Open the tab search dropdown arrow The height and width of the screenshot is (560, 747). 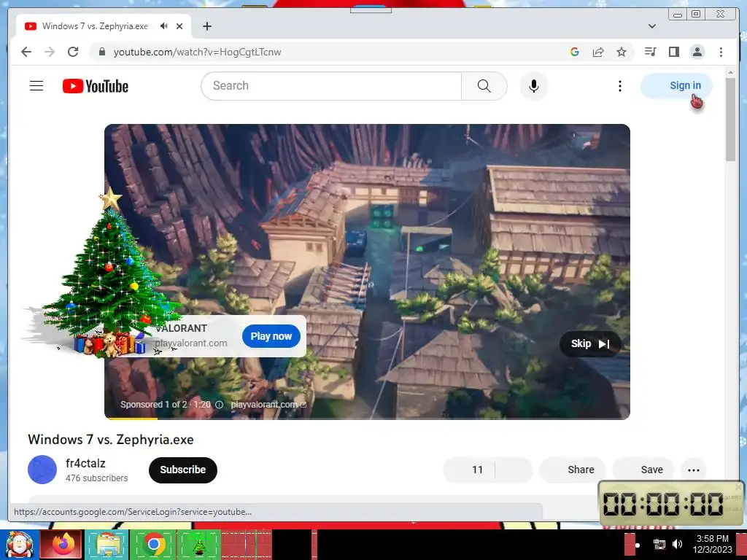tap(651, 26)
